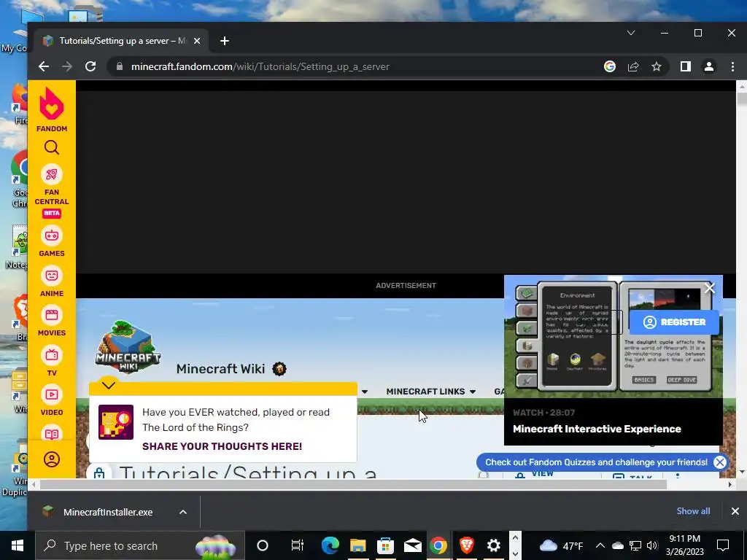Open Chrome three-dot menu
The height and width of the screenshot is (560, 747).
coord(732,66)
